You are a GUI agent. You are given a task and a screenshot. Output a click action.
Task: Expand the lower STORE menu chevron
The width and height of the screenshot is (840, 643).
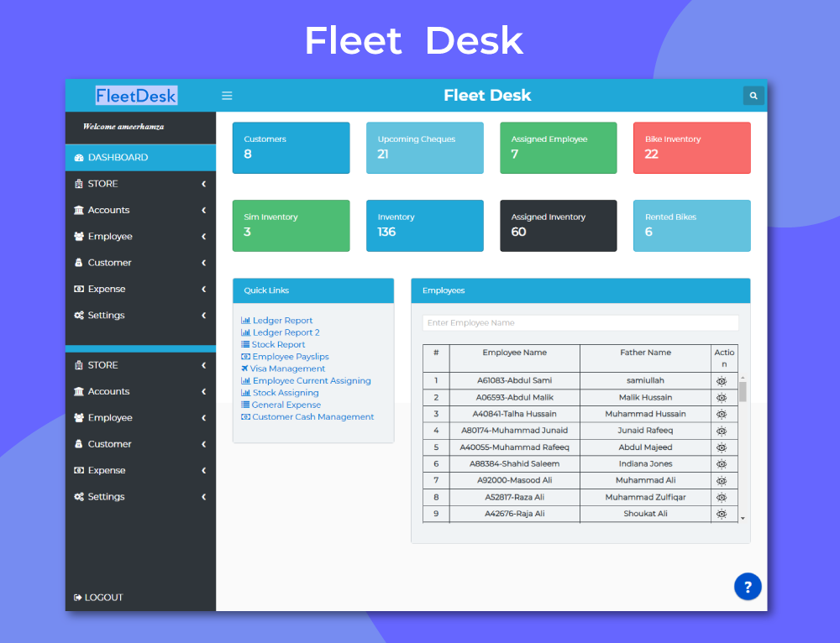tap(203, 365)
